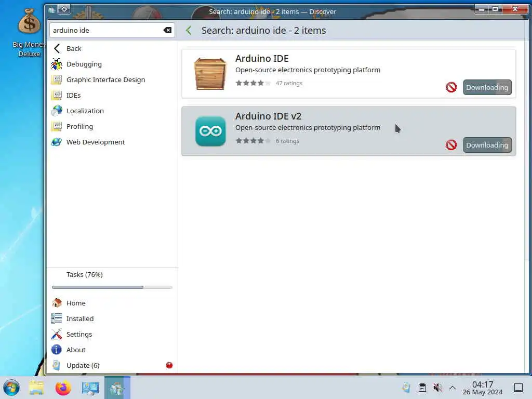Click Downloading button for Arduino IDE
This screenshot has height=399, width=532.
point(487,87)
